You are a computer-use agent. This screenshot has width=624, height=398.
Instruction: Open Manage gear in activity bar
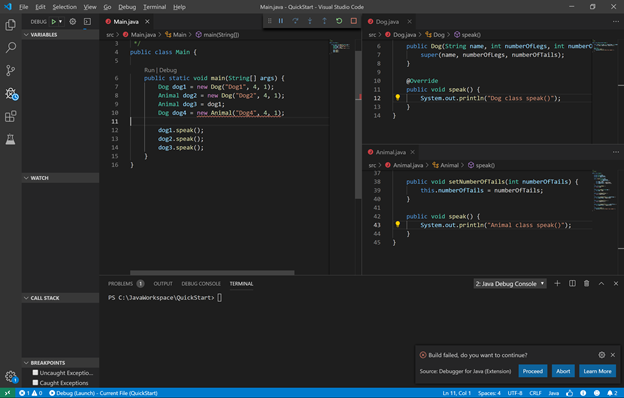[x=11, y=376]
